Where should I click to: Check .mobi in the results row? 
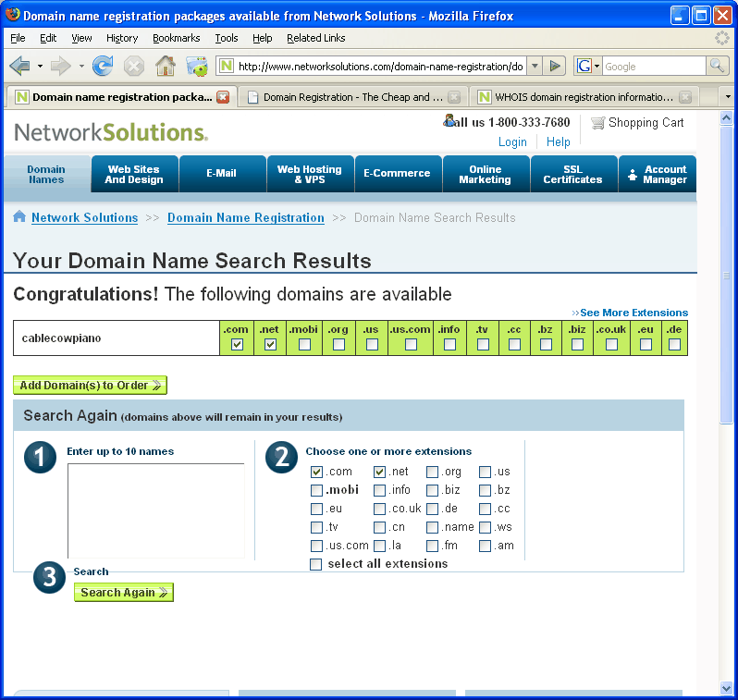(304, 345)
